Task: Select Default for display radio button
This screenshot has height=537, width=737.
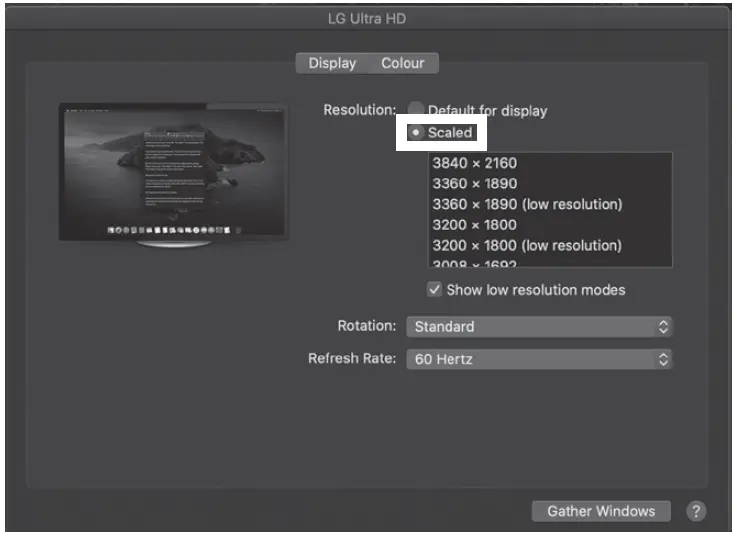Action: (416, 109)
